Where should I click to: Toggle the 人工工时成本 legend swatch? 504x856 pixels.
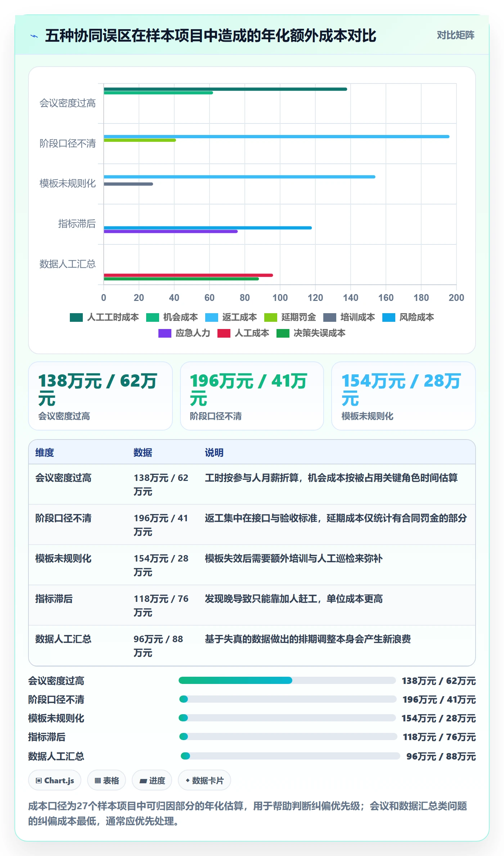tap(76, 317)
